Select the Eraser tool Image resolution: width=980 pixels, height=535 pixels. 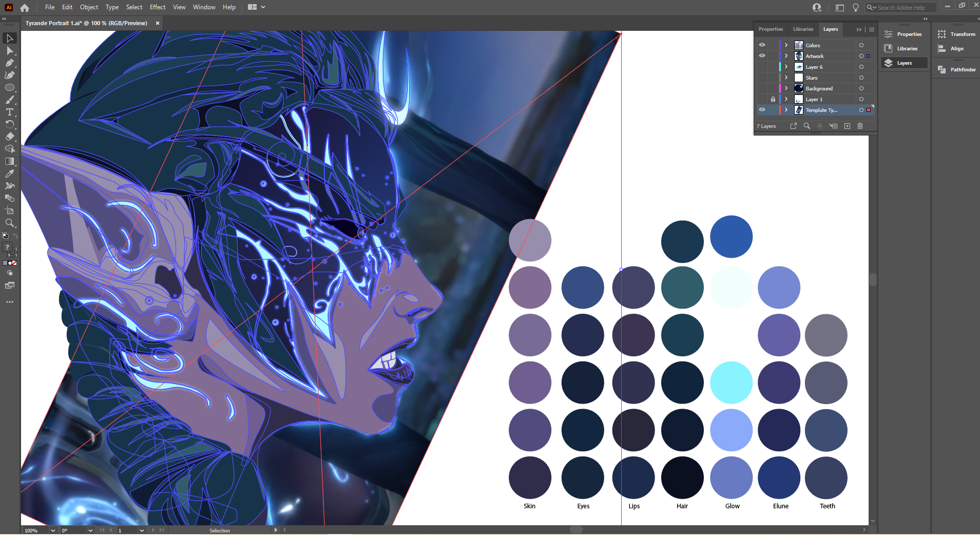(x=10, y=137)
